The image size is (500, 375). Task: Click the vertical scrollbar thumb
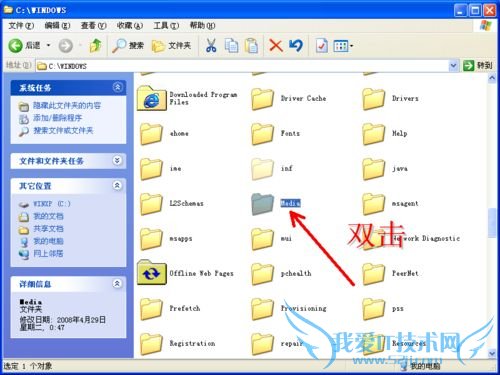coord(492,223)
